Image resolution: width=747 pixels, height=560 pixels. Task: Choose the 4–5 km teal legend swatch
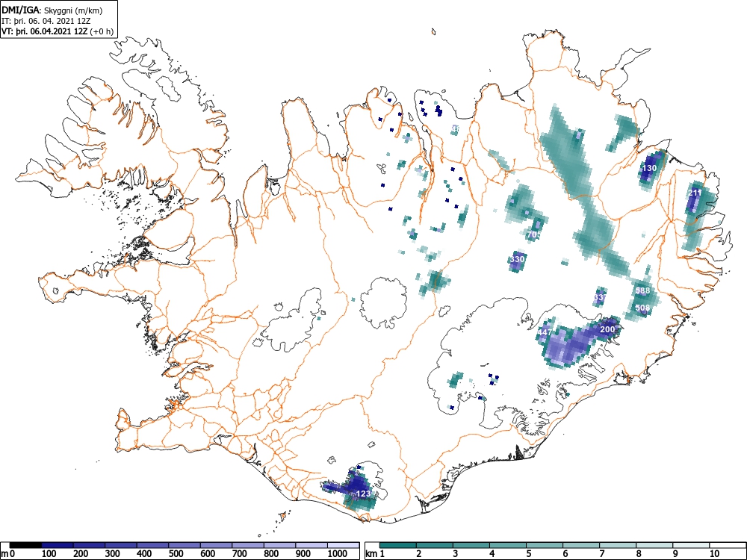pos(508,545)
